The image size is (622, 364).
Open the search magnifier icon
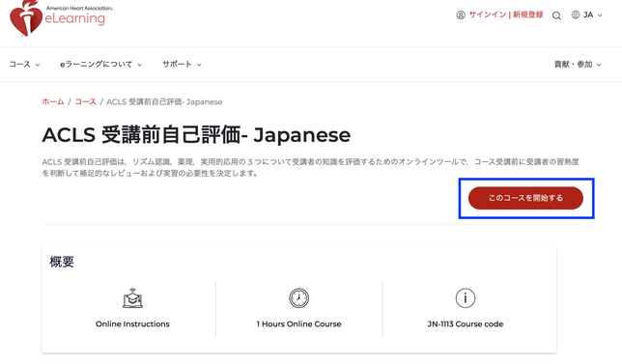coord(556,15)
